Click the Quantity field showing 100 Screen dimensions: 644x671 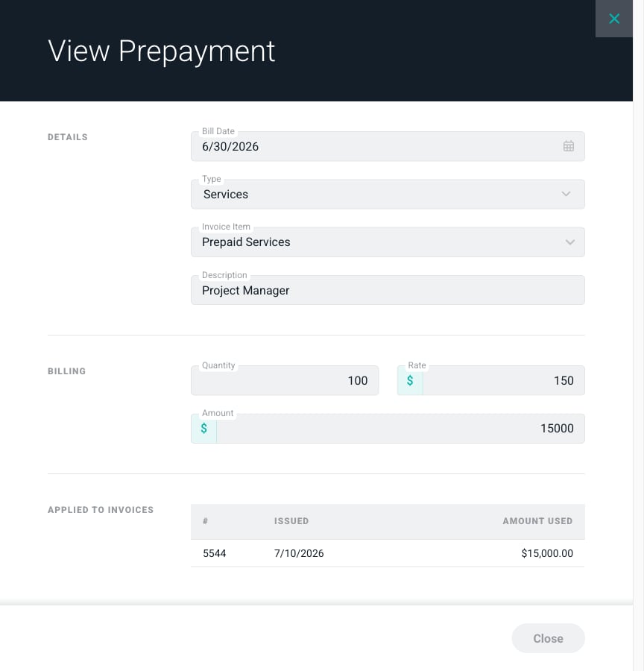tap(285, 380)
